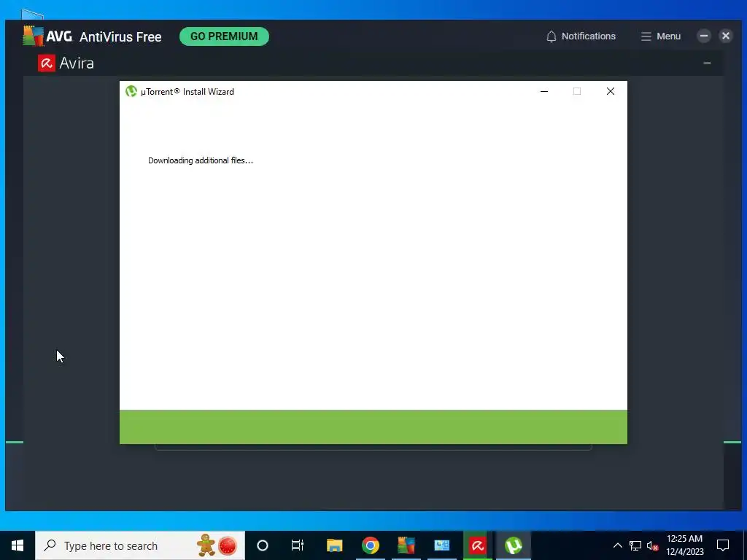
Task: Click the 'Type here to search' box
Action: pos(140,545)
